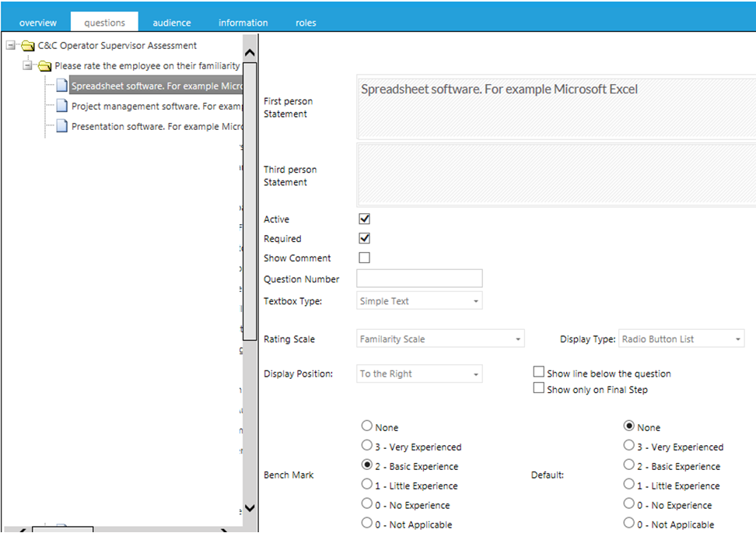Open the roles tab
The width and height of the screenshot is (756, 547).
(306, 23)
